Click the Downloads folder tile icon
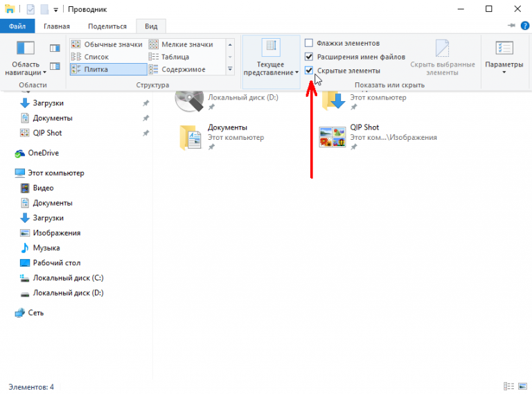This screenshot has height=394, width=532. pyautogui.click(x=333, y=100)
